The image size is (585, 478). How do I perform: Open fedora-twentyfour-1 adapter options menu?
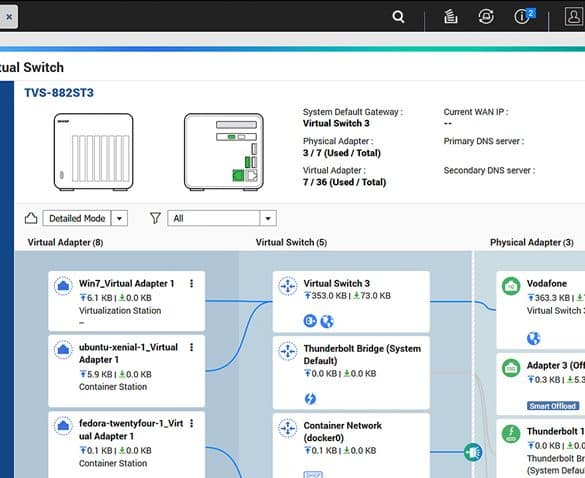pyautogui.click(x=191, y=424)
